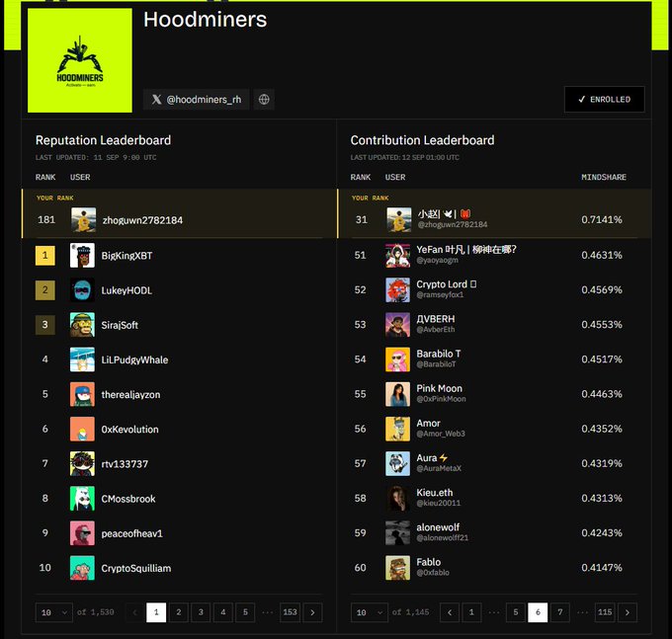The height and width of the screenshot is (639, 672).
Task: Click previous page arrow in Contribution Leaderboard
Action: (450, 612)
